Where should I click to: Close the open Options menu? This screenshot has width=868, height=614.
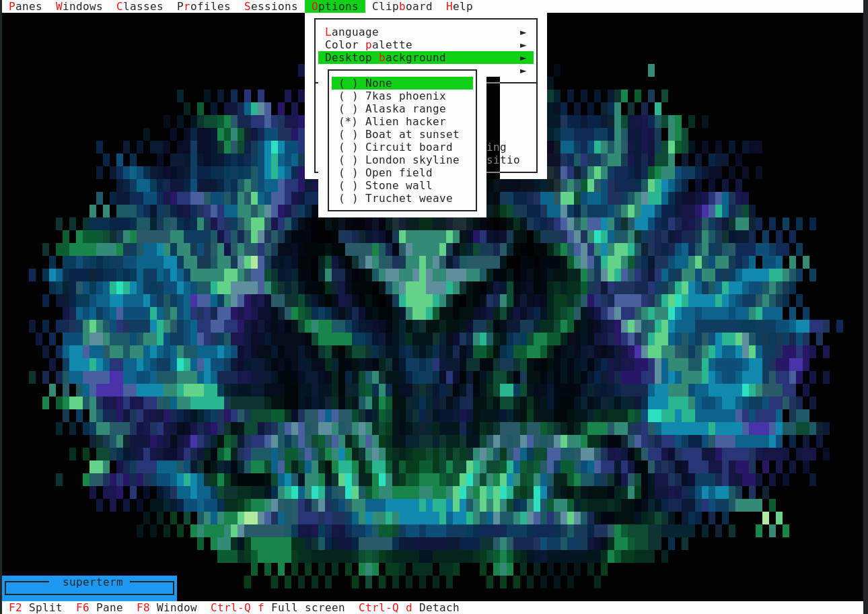point(335,6)
